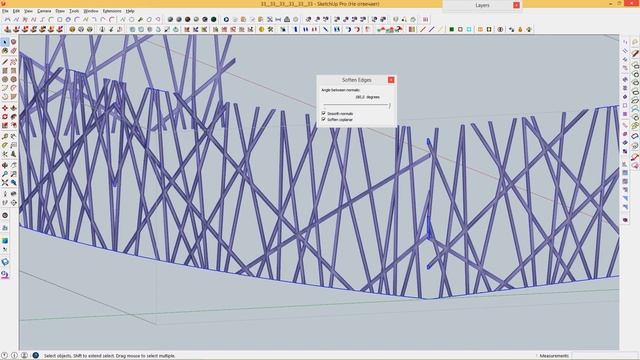Select the Rotate tool
This screenshot has width=640, height=360.
[x=5, y=117]
